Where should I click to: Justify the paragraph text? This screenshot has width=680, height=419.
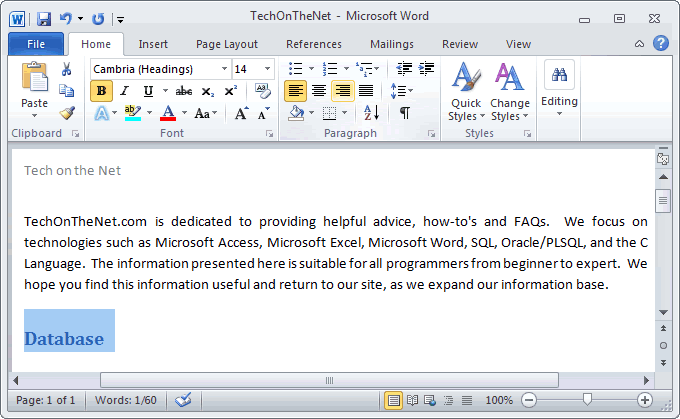click(x=366, y=91)
